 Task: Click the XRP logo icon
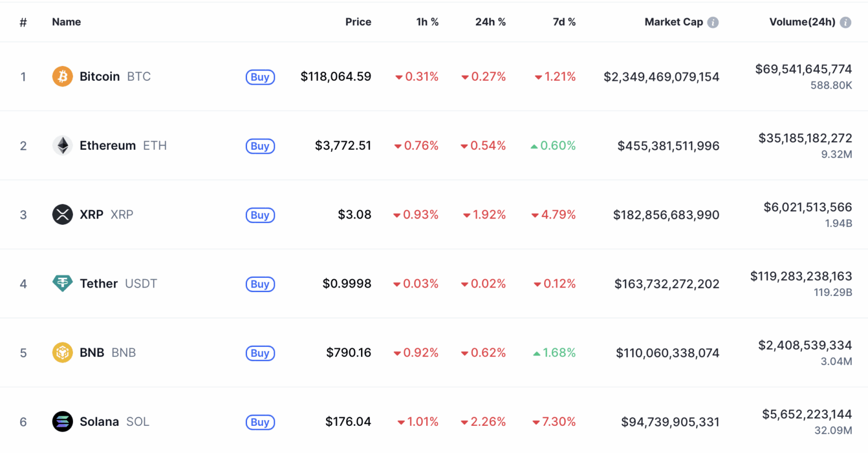[62, 215]
